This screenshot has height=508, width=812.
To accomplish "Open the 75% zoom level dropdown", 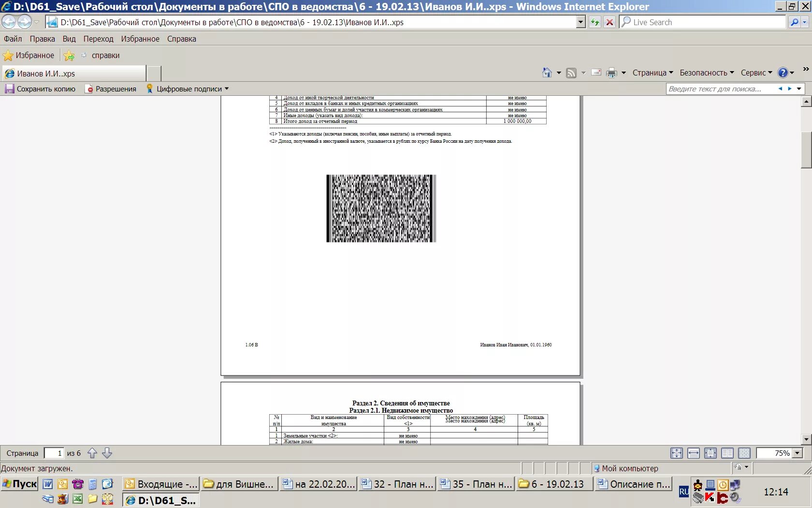I will point(797,453).
